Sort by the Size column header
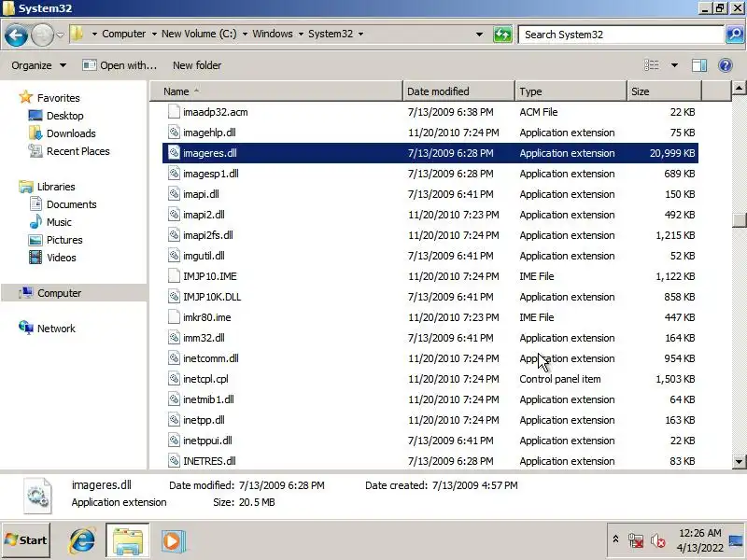Image resolution: width=747 pixels, height=560 pixels. click(664, 91)
